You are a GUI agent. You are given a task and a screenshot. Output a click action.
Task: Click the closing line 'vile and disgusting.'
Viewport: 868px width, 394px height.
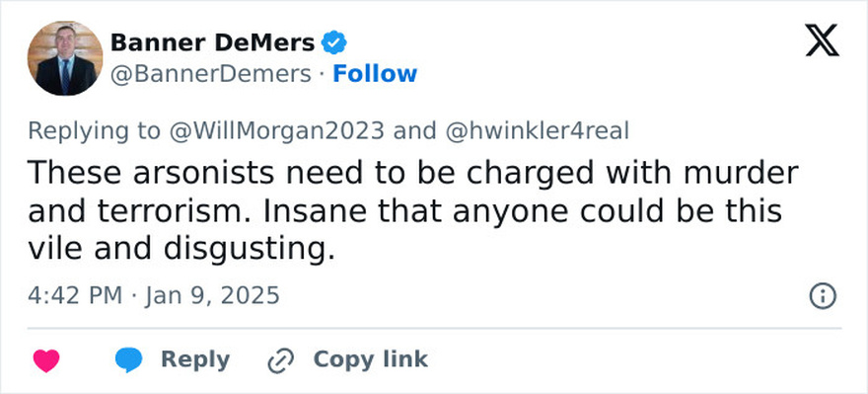pyautogui.click(x=181, y=250)
